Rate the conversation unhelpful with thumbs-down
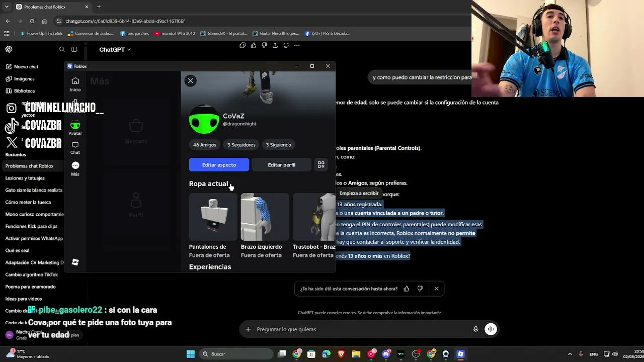Screen dimensions: 644x362 [x=420, y=289]
